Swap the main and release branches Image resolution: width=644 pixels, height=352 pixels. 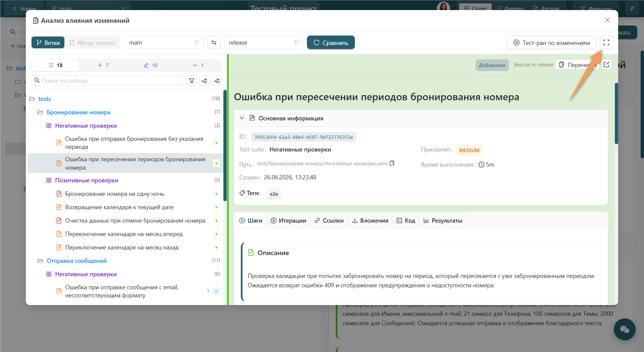click(x=214, y=43)
